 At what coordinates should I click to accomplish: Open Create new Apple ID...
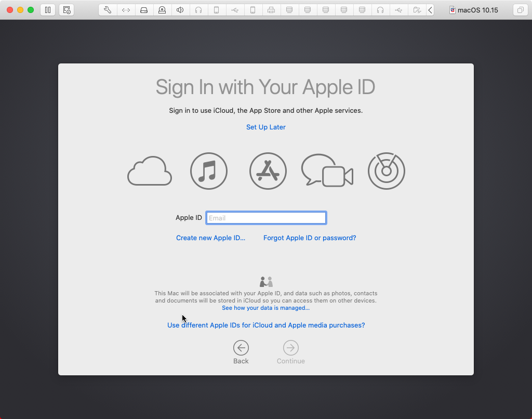[x=210, y=238]
